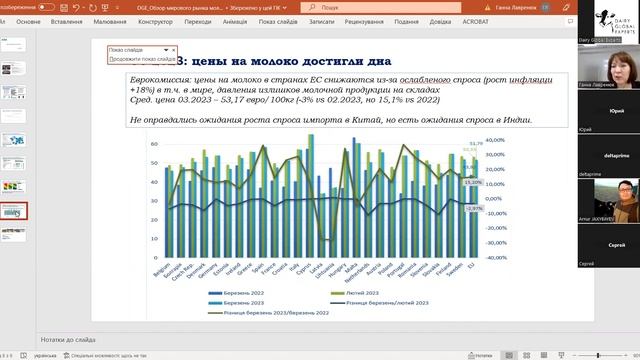Click the Березень 2022 legend entry
This screenshot has width=640, height=360.
236,293
